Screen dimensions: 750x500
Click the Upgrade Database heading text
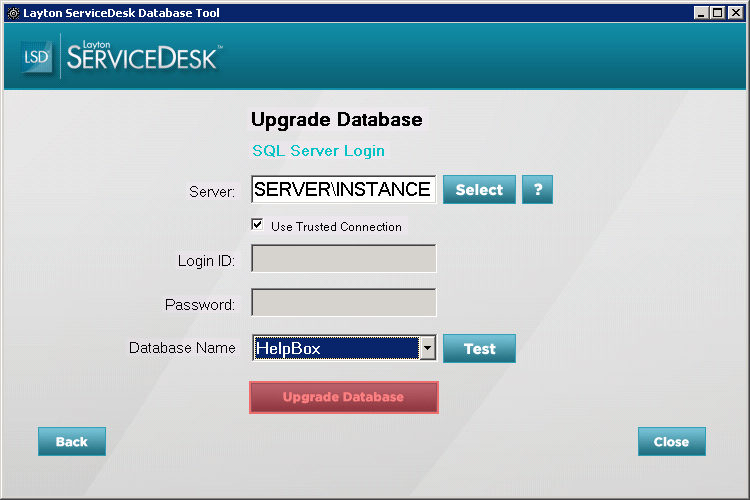(337, 120)
